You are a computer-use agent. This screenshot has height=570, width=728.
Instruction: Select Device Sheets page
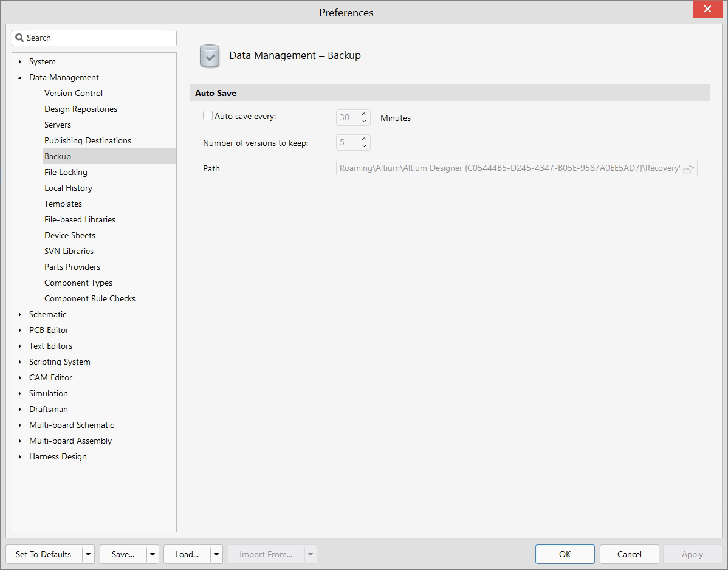70,235
